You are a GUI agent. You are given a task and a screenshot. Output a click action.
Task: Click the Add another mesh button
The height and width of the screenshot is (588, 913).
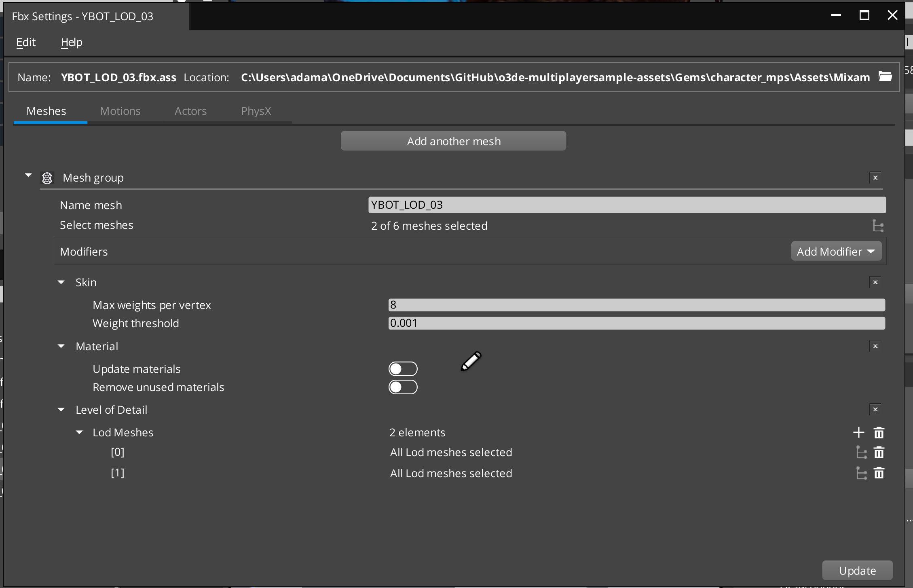pyautogui.click(x=453, y=141)
